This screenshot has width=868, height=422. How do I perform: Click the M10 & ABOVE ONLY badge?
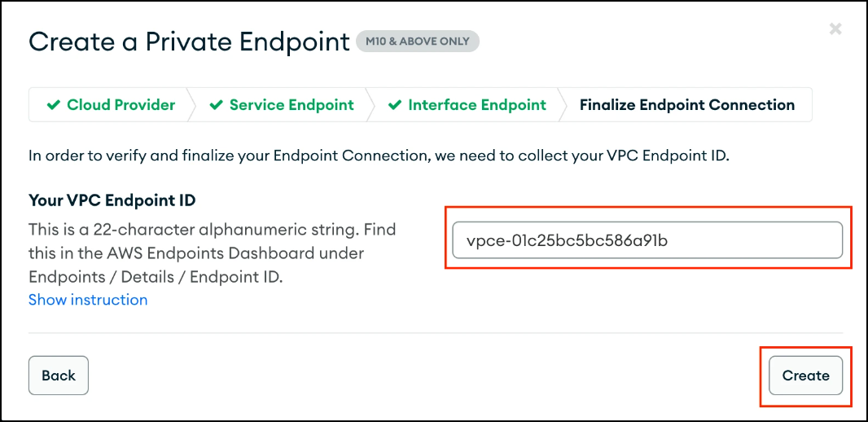click(417, 42)
